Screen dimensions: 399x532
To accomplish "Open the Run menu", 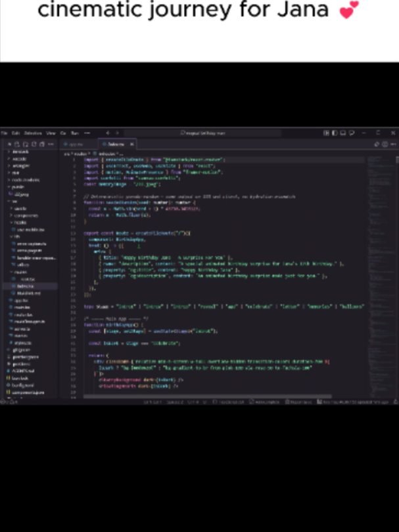I will (75, 133).
